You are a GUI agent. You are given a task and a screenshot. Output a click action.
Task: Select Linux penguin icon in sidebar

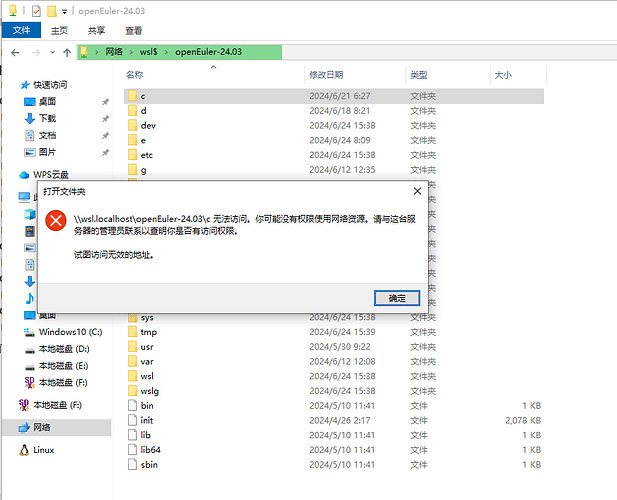click(25, 450)
